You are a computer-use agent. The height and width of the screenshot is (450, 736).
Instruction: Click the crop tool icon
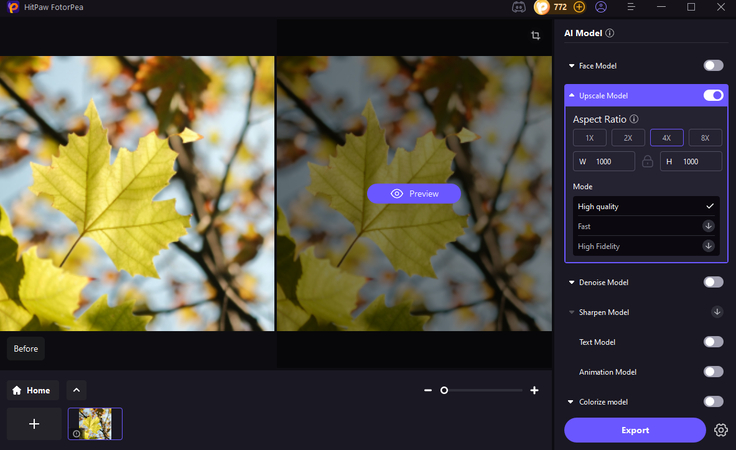[536, 35]
